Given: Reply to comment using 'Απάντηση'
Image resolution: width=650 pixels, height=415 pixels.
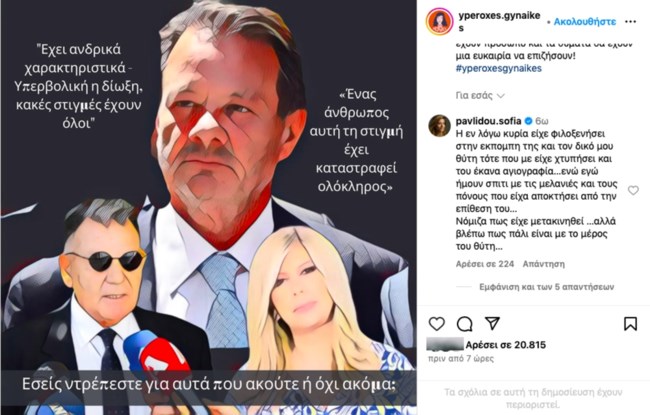Looking at the screenshot, I should [x=543, y=264].
